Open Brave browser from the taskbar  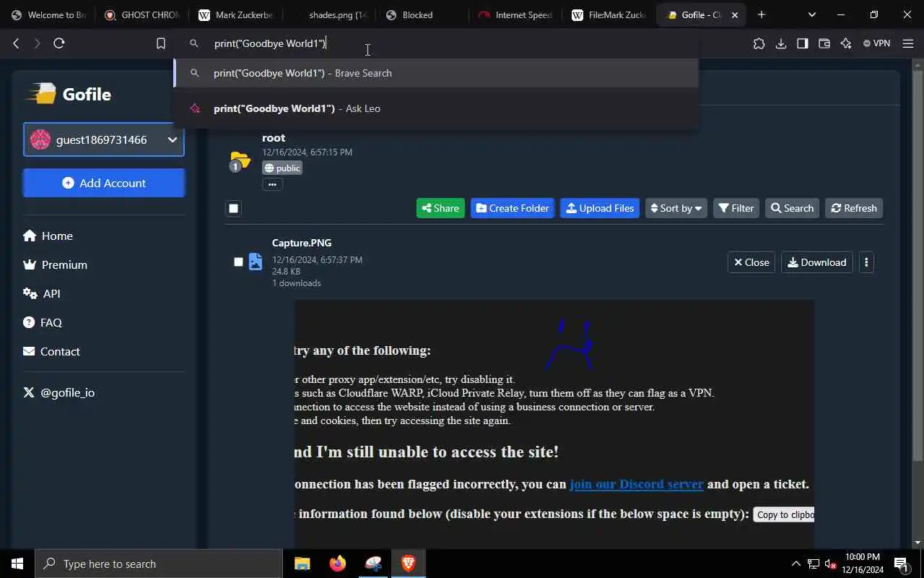[409, 564]
